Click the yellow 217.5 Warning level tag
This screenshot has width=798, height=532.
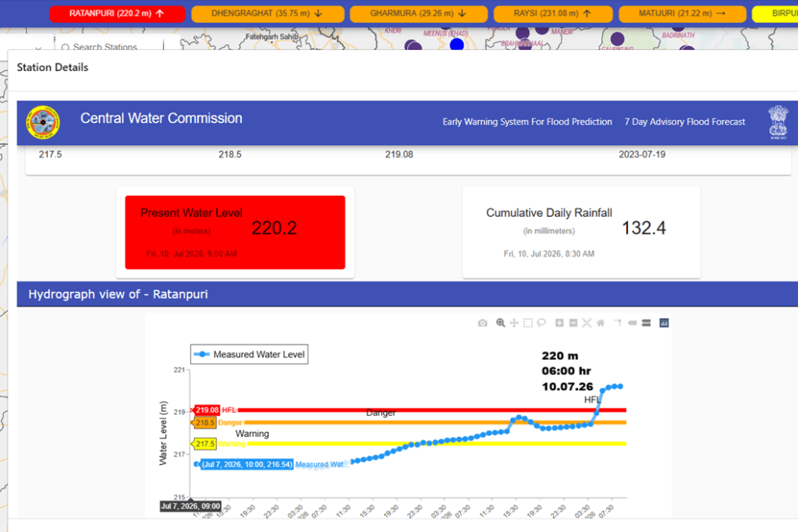pos(204,444)
